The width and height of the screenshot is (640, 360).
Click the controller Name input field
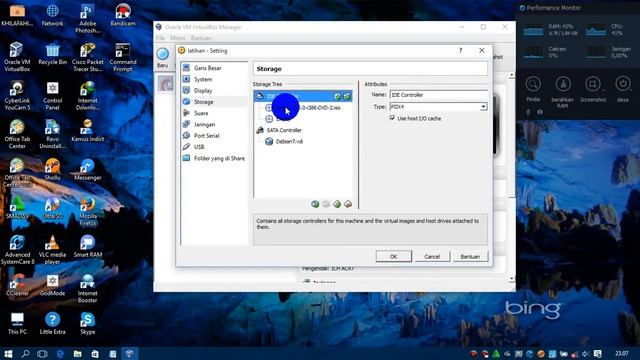(x=438, y=95)
